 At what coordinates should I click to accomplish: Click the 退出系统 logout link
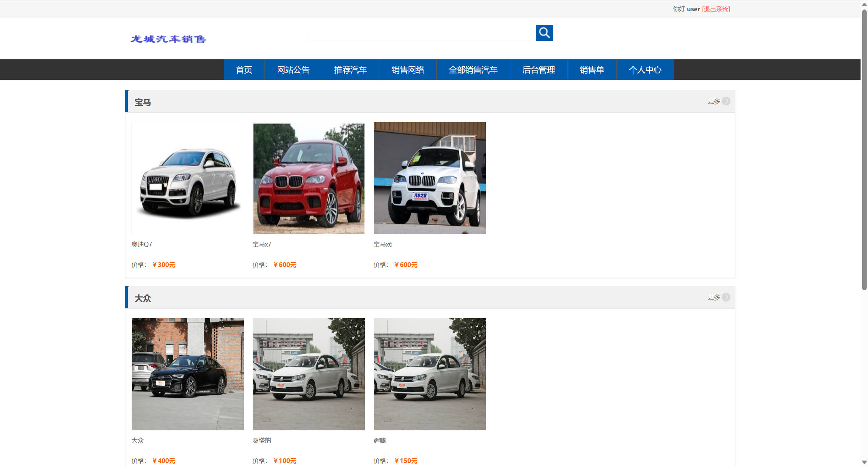pos(716,9)
